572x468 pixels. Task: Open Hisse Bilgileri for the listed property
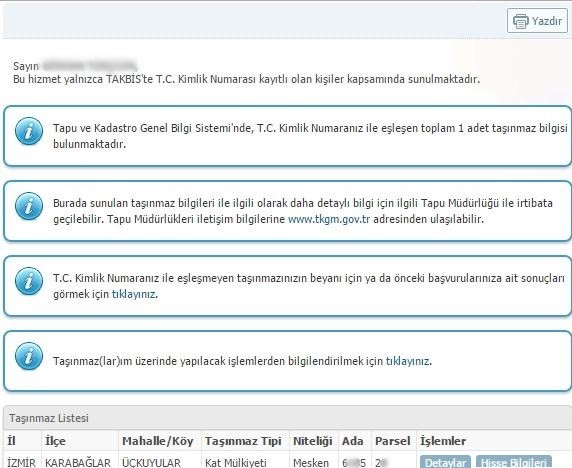coord(514,462)
